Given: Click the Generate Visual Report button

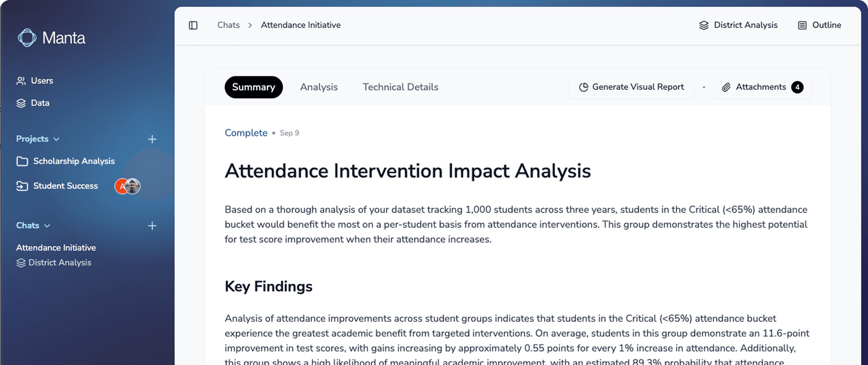Looking at the screenshot, I should click(x=631, y=87).
